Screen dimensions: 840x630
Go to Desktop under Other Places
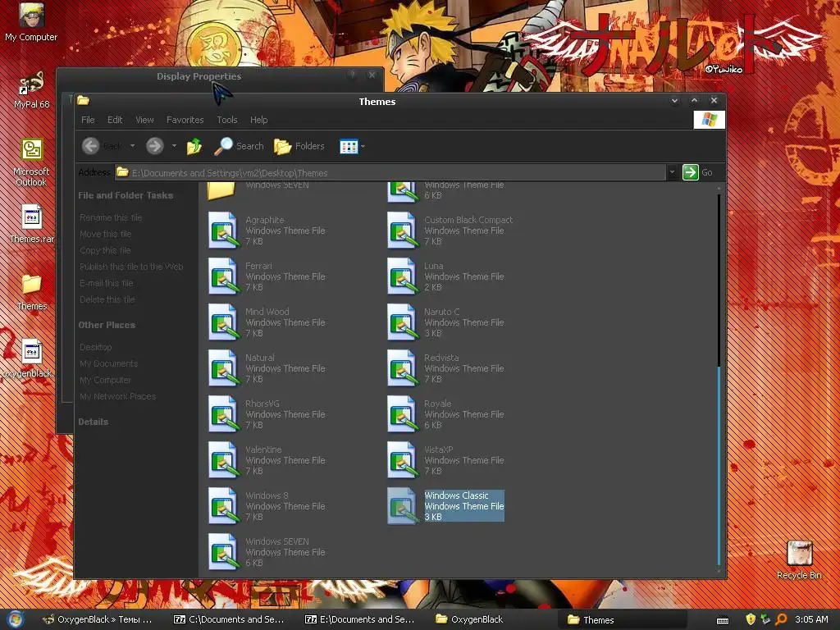click(96, 347)
